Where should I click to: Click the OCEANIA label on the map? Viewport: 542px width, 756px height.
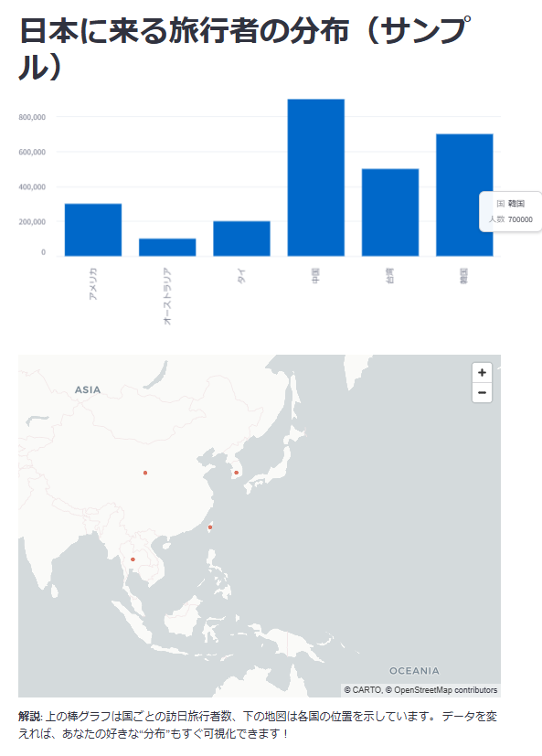(414, 671)
